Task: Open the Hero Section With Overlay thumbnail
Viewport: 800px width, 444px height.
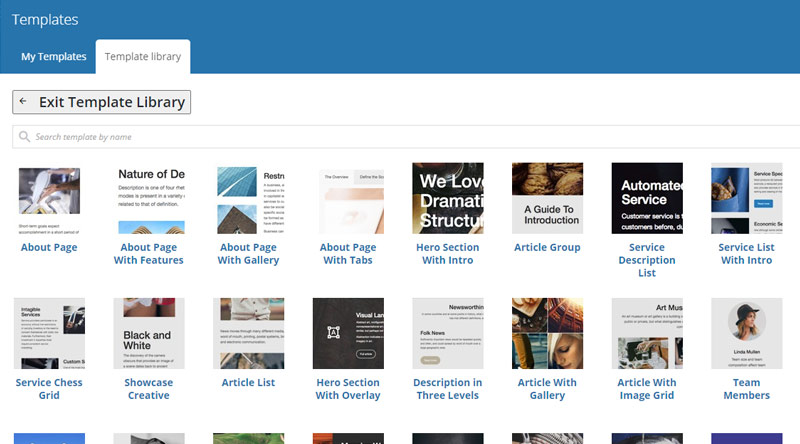Action: tap(348, 334)
